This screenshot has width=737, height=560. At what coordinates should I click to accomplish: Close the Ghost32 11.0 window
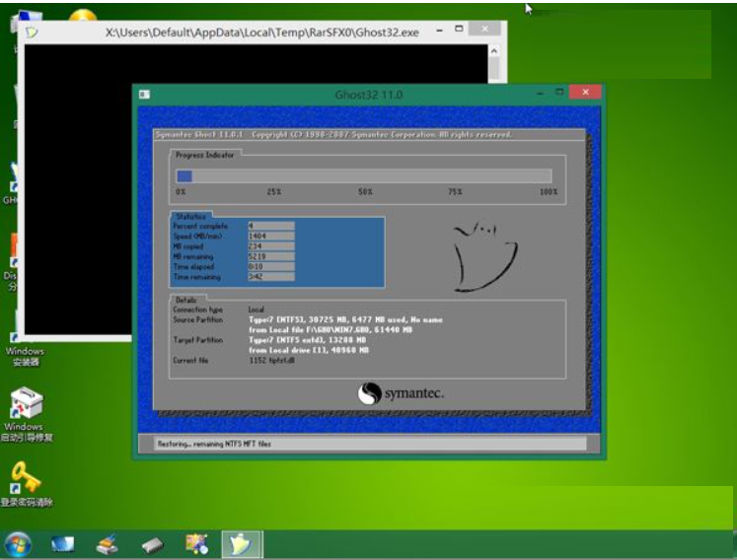[x=586, y=94]
